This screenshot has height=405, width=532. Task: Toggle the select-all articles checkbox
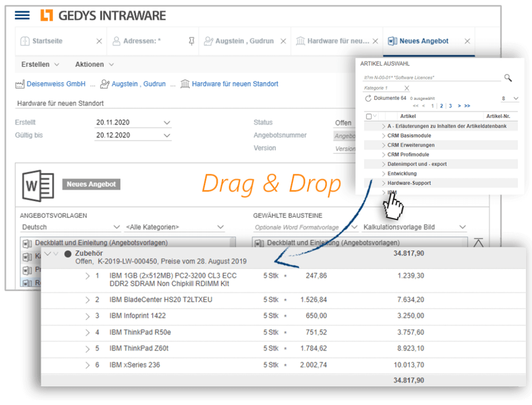coord(369,116)
